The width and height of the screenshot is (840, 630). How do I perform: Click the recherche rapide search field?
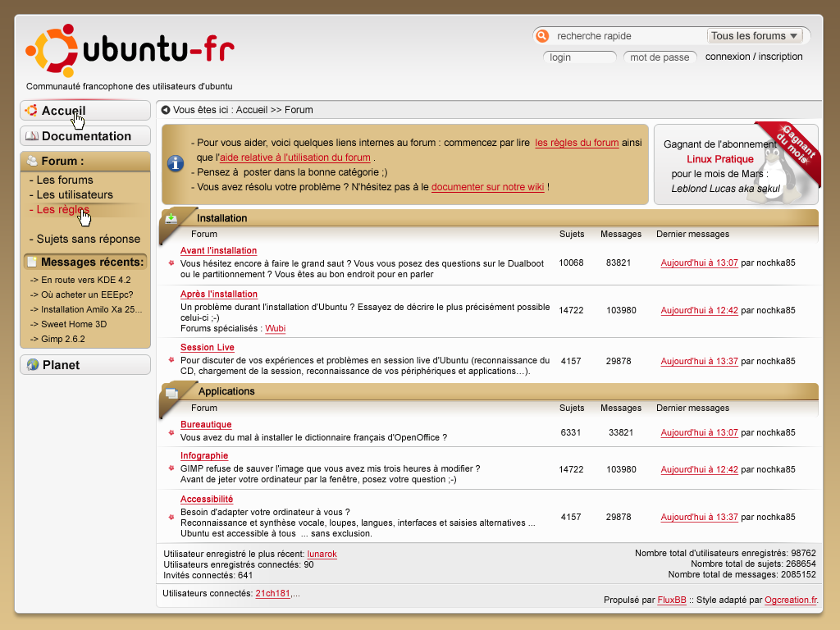pyautogui.click(x=629, y=36)
